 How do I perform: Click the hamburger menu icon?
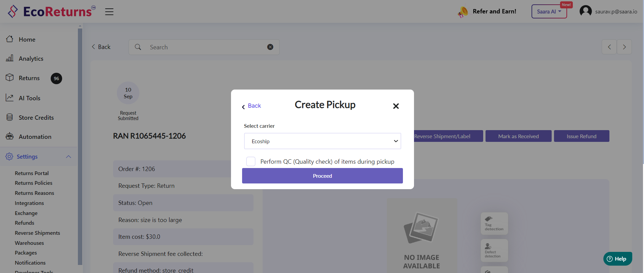pyautogui.click(x=109, y=12)
